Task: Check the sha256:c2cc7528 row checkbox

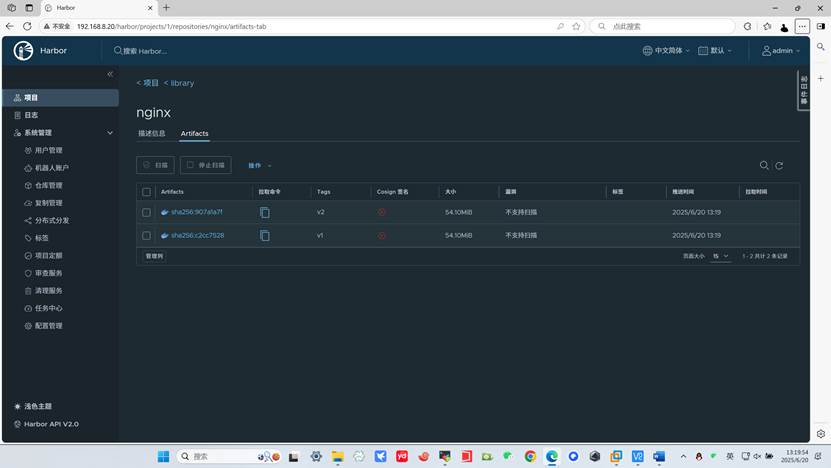Action: [x=146, y=235]
